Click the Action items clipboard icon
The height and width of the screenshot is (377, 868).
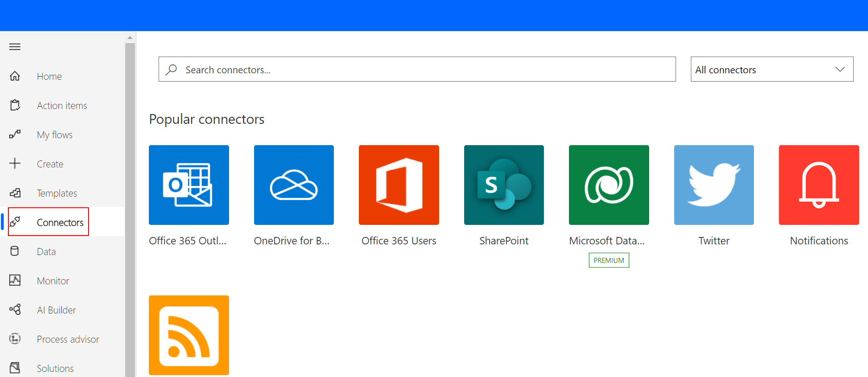point(15,105)
